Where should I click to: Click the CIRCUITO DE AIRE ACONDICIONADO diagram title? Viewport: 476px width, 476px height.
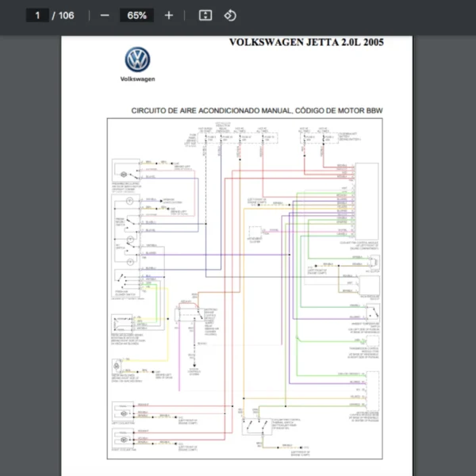tap(256, 111)
